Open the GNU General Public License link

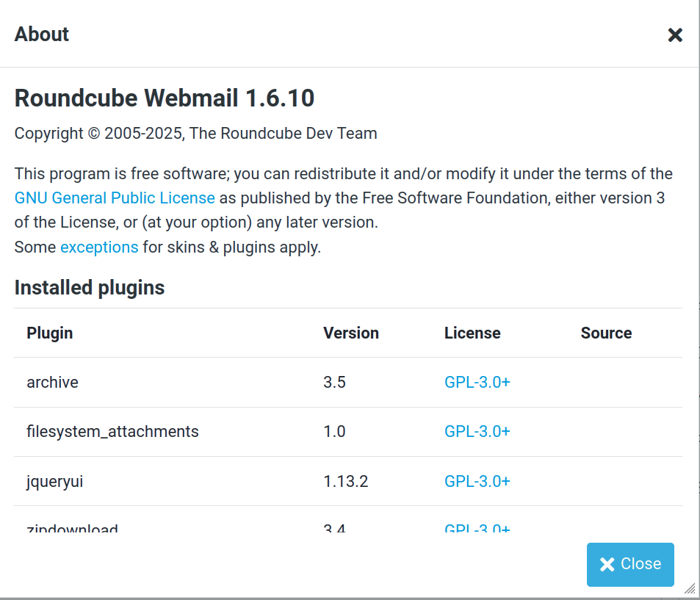pos(115,198)
